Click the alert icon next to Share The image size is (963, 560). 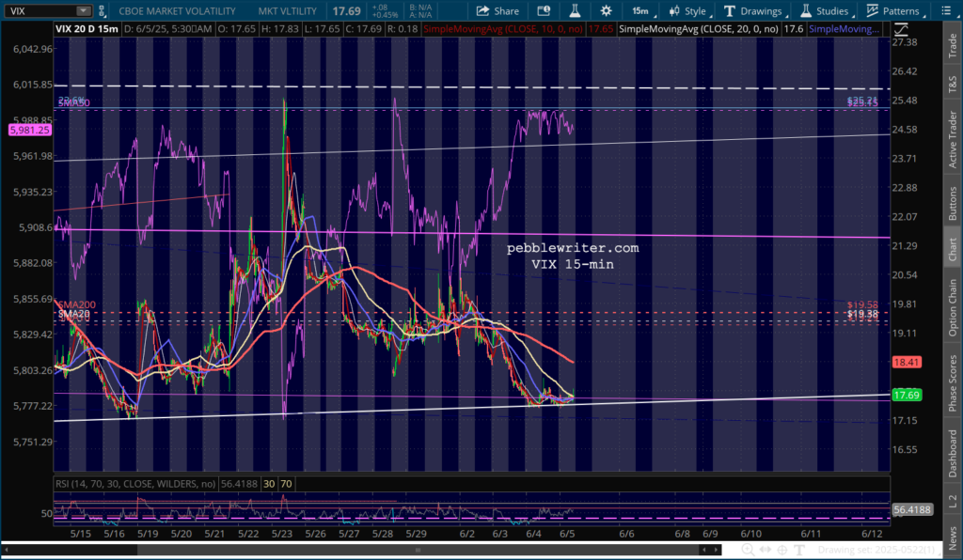pyautogui.click(x=543, y=11)
